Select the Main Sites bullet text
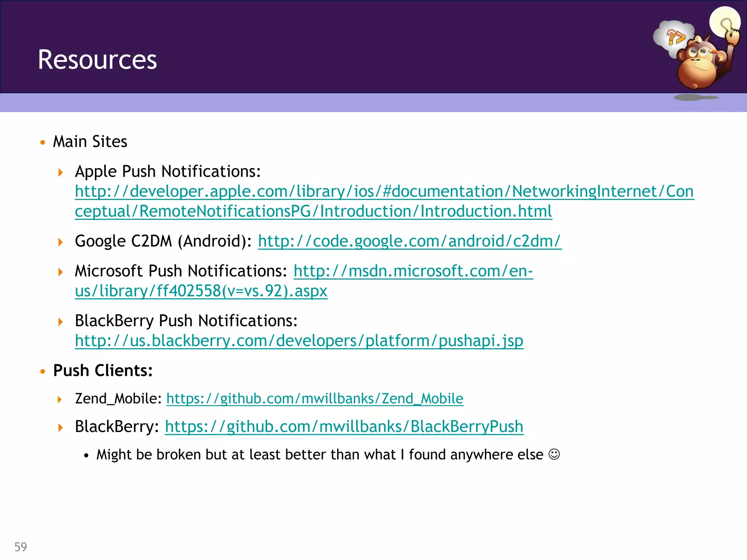The width and height of the screenshot is (747, 560). pos(90,141)
